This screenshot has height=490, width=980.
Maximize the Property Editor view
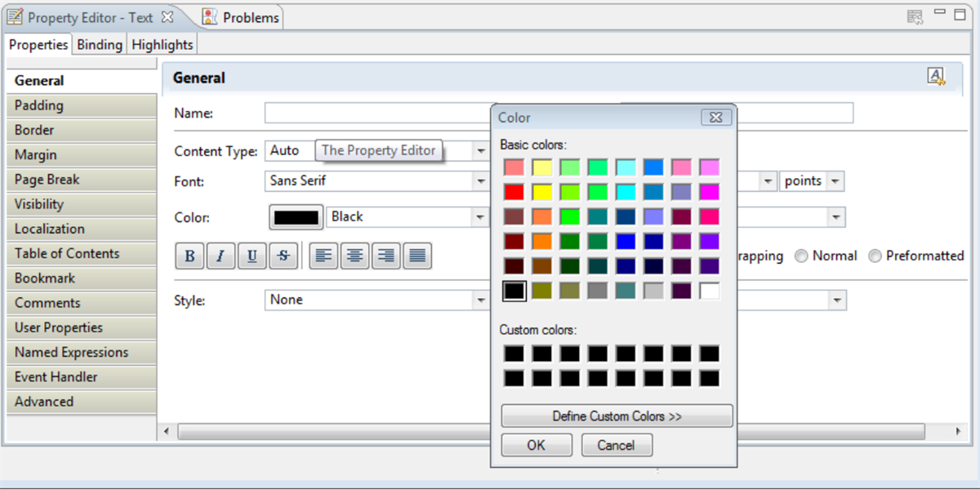click(x=960, y=14)
